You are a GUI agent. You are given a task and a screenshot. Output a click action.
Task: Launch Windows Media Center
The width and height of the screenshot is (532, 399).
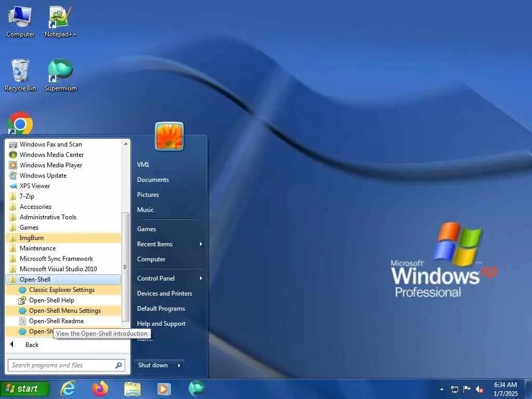click(63, 155)
